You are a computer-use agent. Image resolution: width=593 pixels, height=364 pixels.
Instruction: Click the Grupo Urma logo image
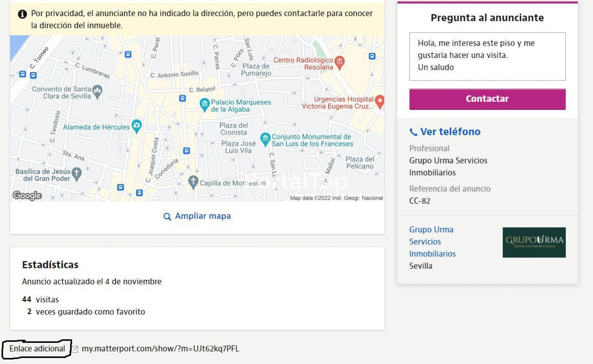point(534,242)
